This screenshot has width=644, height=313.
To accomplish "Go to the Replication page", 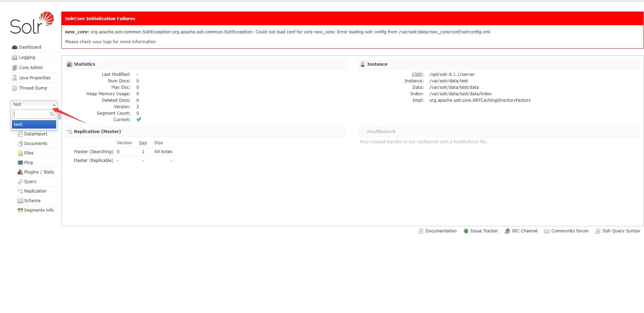I will (35, 191).
